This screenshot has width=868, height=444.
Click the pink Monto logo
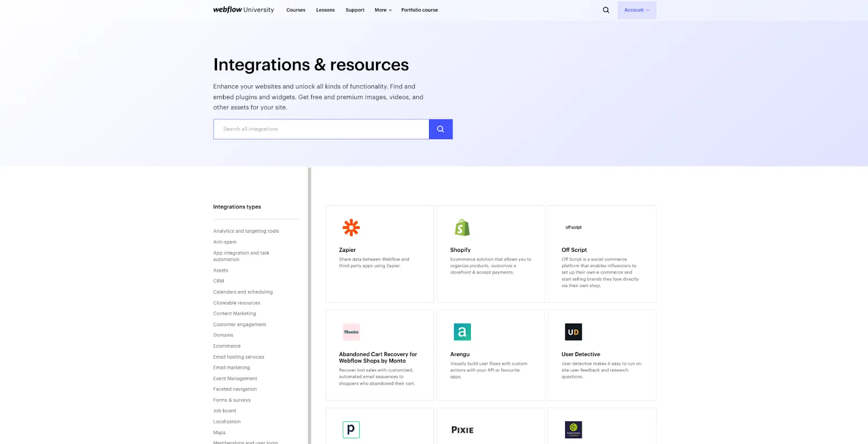pos(351,332)
